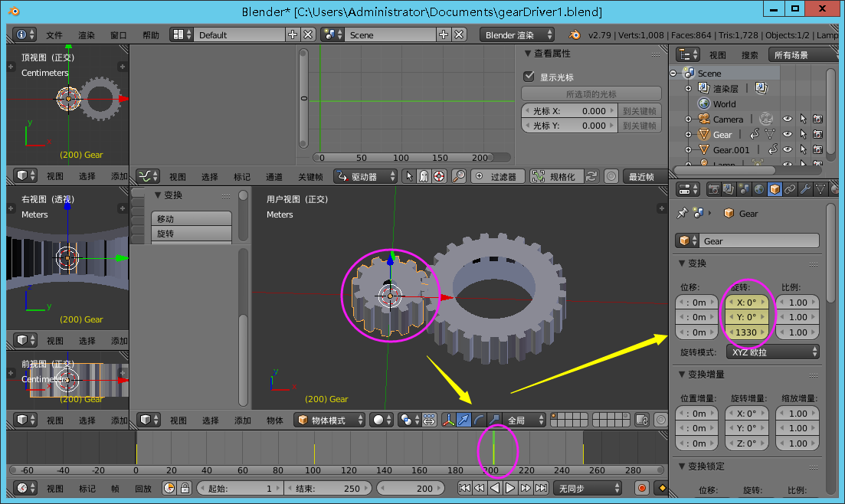Open the 关键帧 menu in graph editor
Viewport: 845px width, 504px height.
click(310, 177)
